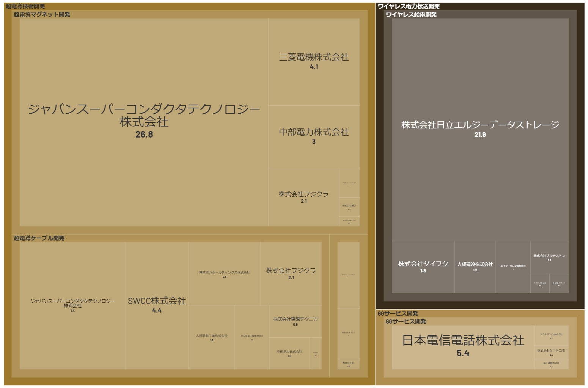The width and height of the screenshot is (588, 388).
Task: Click the 大成建設株式会社 1.2 tile
Action: pyautogui.click(x=475, y=267)
